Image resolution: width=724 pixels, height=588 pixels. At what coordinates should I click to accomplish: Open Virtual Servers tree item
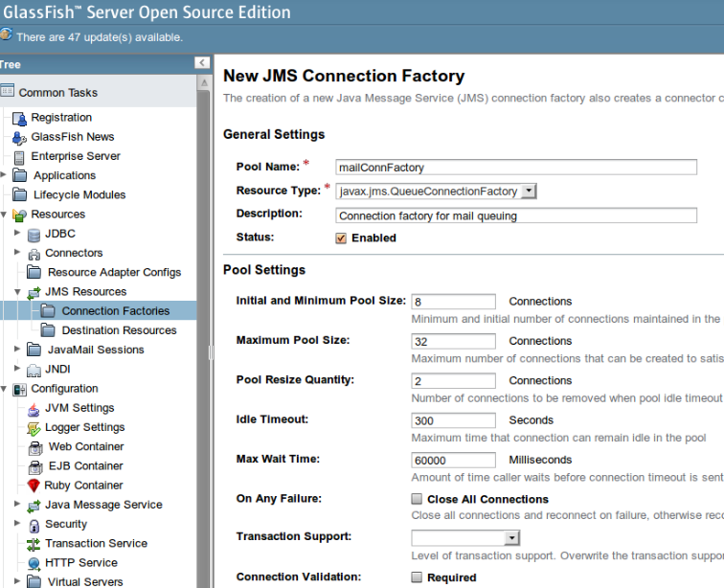tap(85, 582)
